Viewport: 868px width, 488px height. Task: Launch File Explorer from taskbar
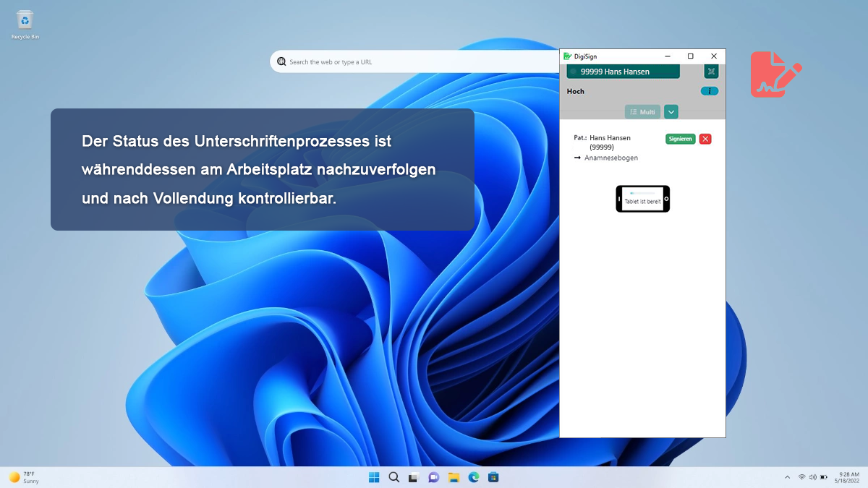click(x=454, y=477)
